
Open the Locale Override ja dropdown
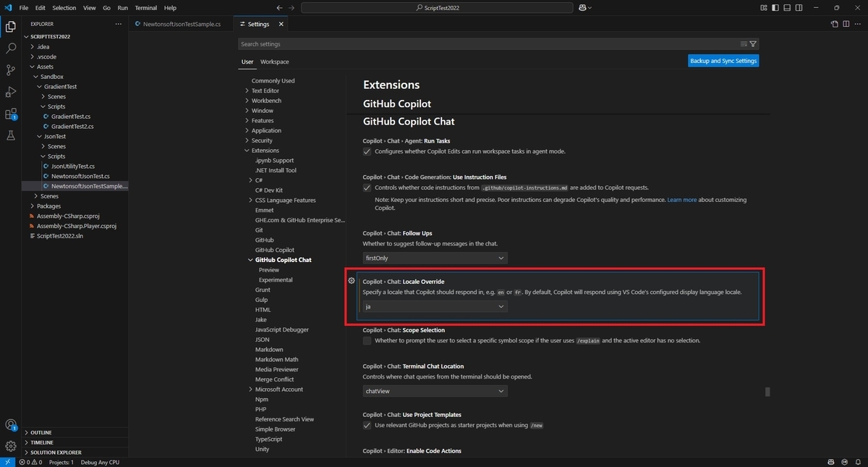pos(435,306)
